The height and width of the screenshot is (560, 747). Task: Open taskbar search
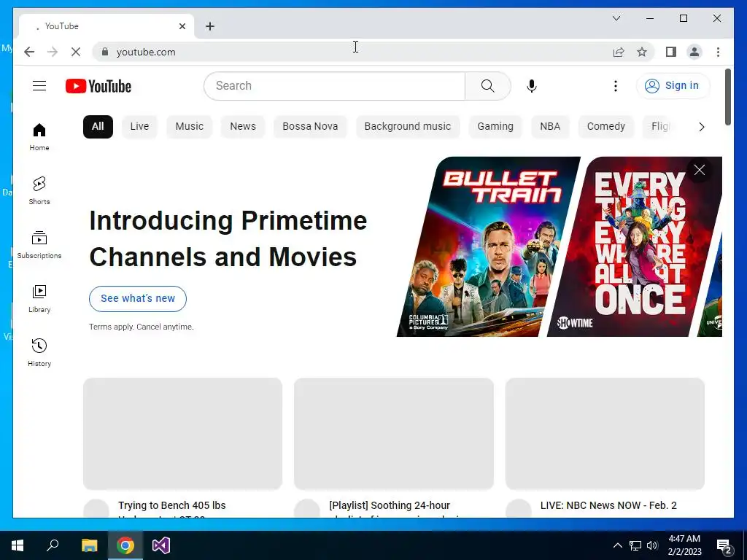[x=53, y=545]
